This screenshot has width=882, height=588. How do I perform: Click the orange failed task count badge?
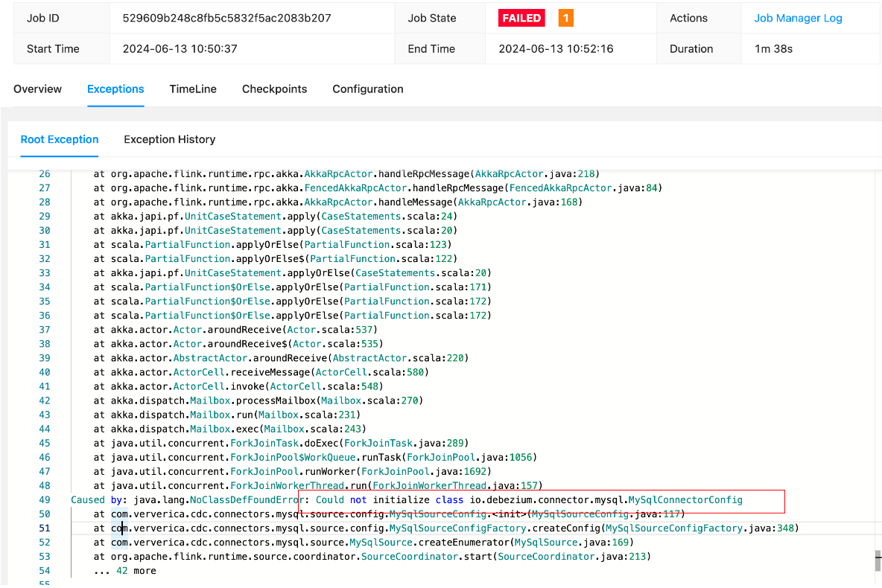[565, 18]
